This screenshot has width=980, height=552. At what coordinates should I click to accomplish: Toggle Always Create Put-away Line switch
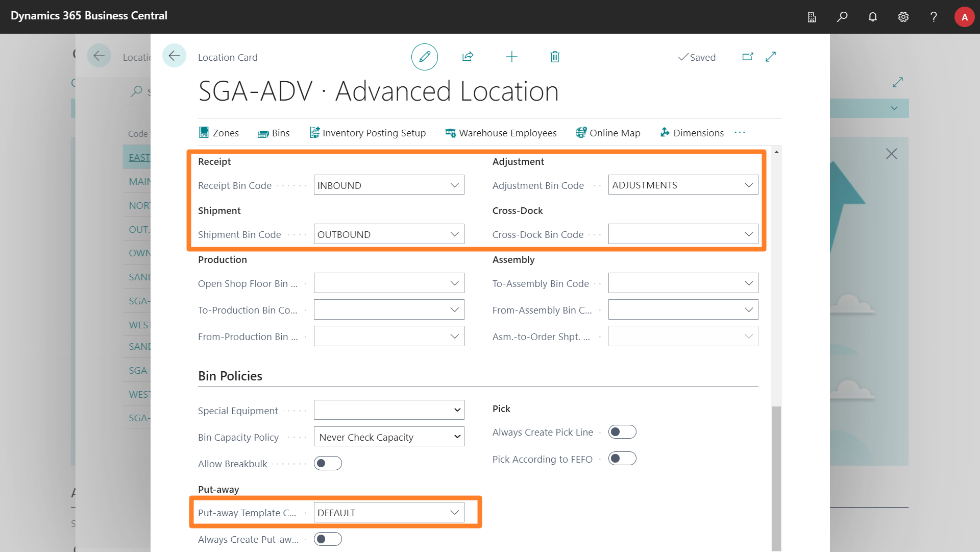click(328, 539)
